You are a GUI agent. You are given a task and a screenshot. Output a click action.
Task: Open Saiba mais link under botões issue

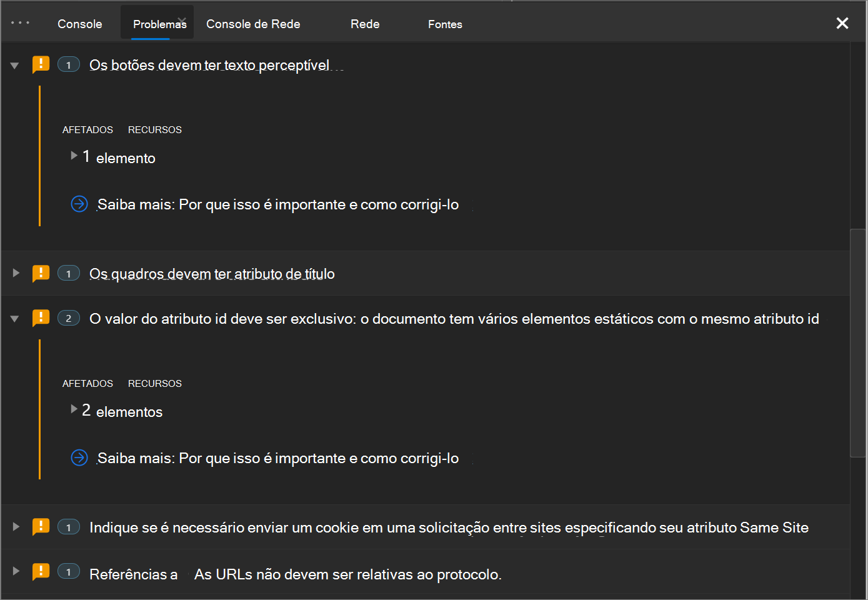278,204
